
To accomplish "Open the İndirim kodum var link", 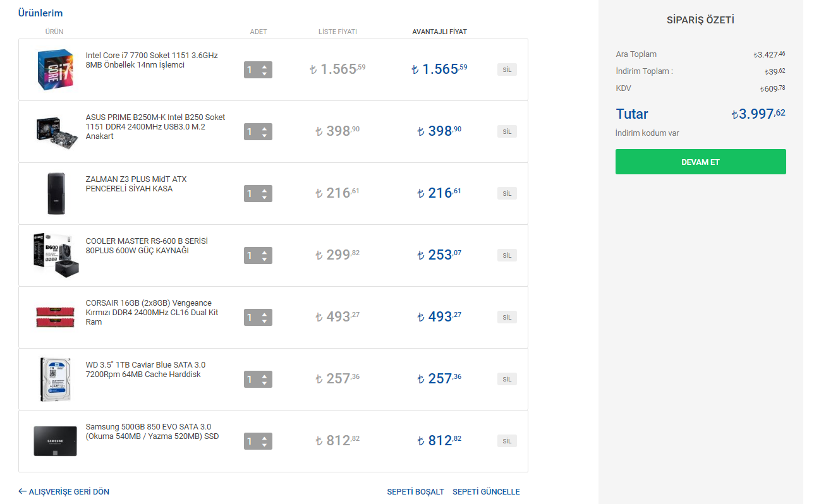I will point(647,133).
